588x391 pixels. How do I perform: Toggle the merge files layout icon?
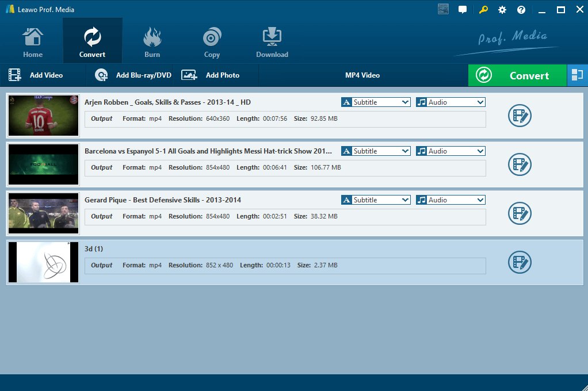coord(578,75)
